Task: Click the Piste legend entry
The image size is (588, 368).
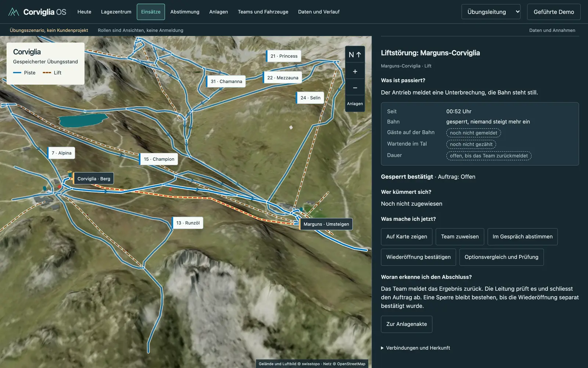Action: point(25,72)
